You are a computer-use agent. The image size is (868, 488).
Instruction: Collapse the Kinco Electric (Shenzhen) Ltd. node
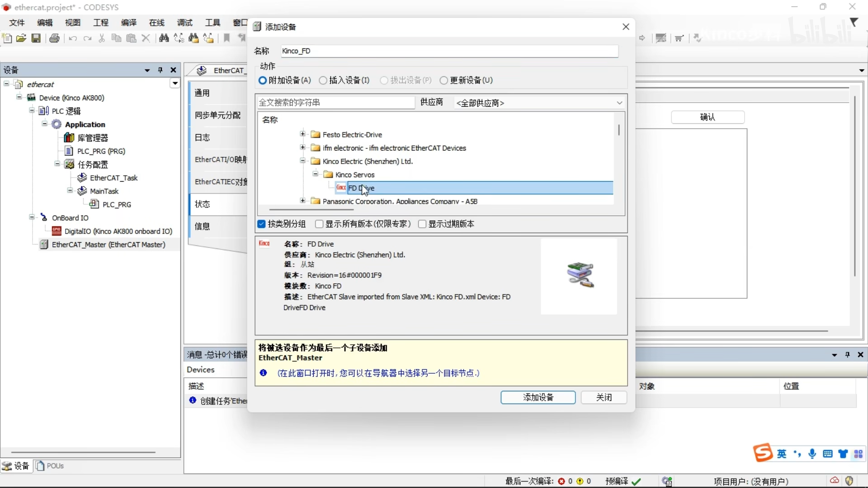coord(302,160)
